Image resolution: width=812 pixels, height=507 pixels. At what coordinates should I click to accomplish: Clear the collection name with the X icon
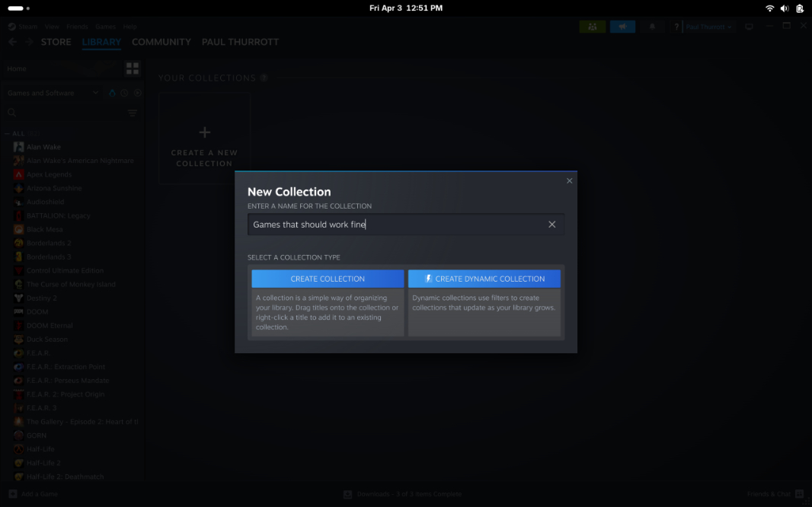(551, 224)
